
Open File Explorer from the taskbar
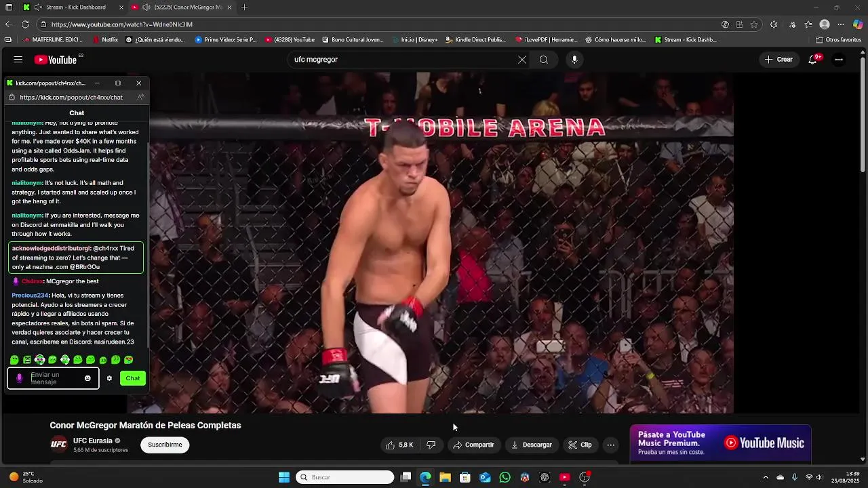tap(445, 477)
